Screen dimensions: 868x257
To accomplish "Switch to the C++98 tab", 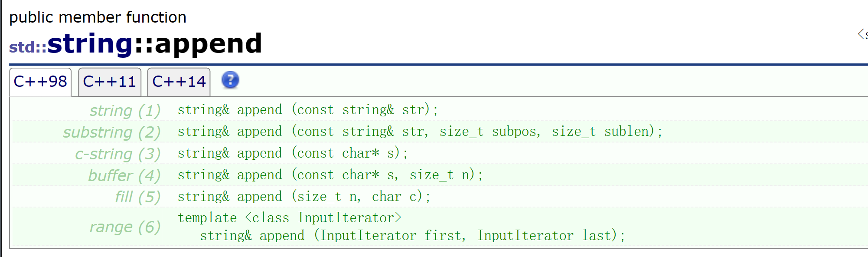I will [x=40, y=82].
